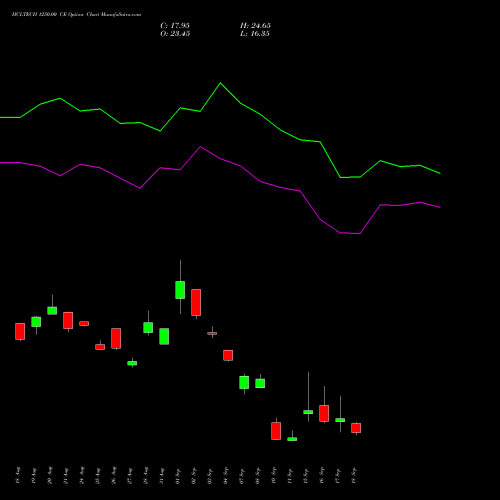500x500 pixels.
Task: Select the green candle for 31 Aug
Action: pos(164,336)
